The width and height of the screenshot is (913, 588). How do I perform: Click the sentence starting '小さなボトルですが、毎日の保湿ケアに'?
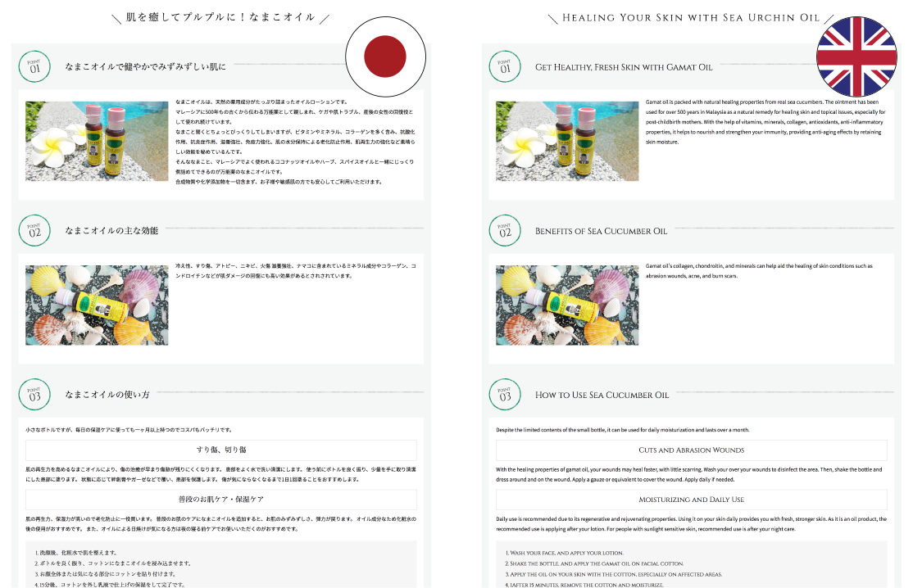point(129,431)
